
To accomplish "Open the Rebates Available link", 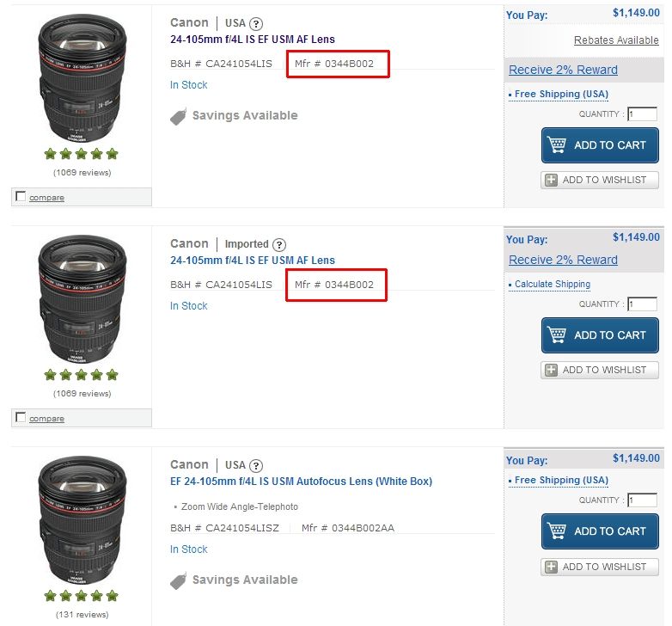I will 616,40.
